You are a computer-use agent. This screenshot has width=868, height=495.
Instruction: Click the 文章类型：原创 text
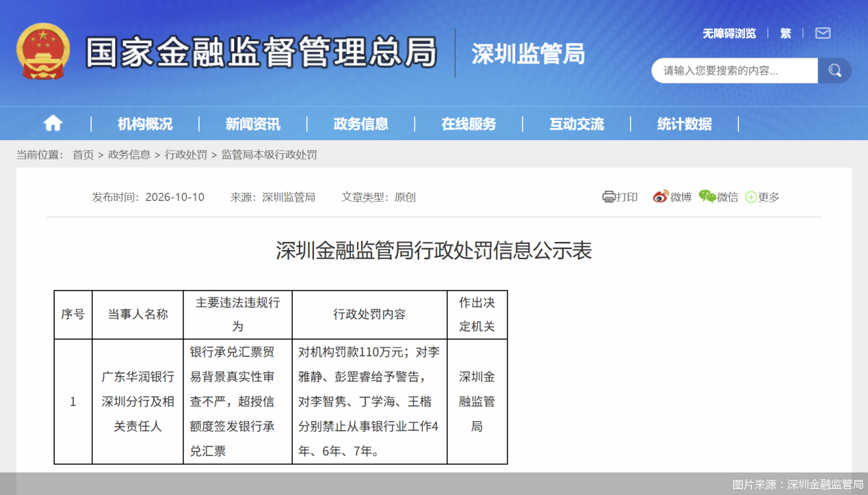coord(379,197)
